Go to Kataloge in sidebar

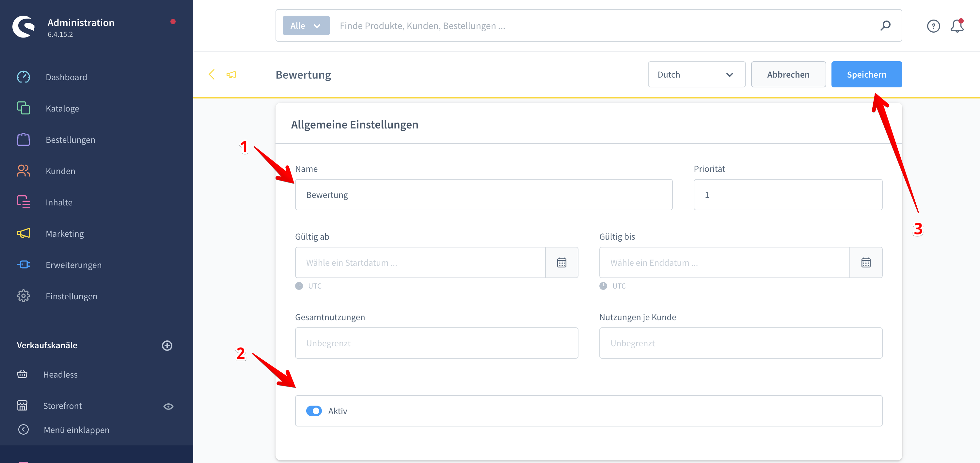[62, 108]
